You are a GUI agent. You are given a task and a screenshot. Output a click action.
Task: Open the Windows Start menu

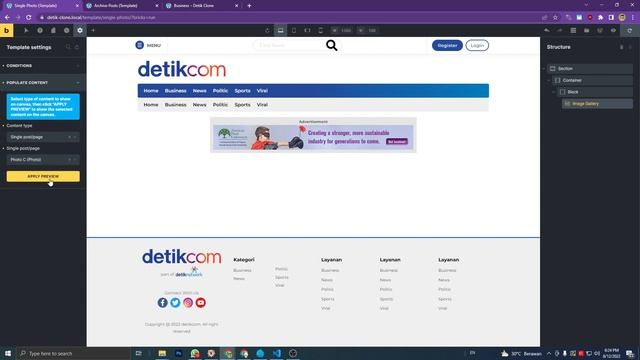pyautogui.click(x=8, y=353)
